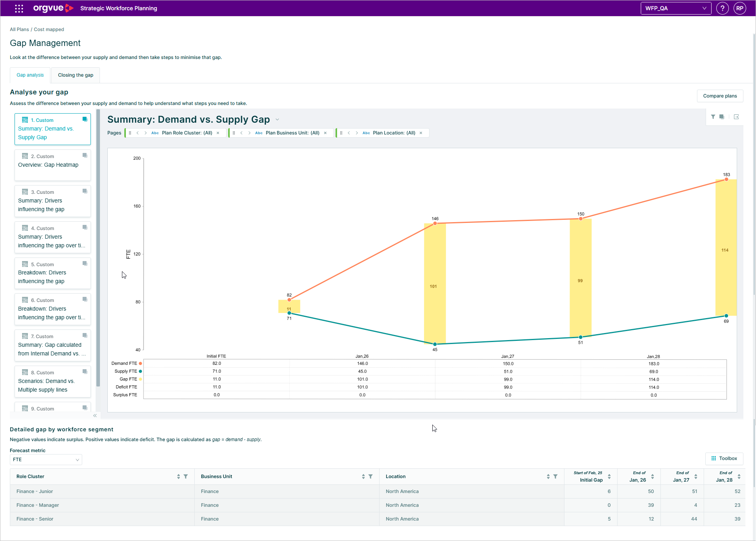Viewport: 756px width, 541px height.
Task: Remove the Plan Business Unit page filter
Action: 325,133
